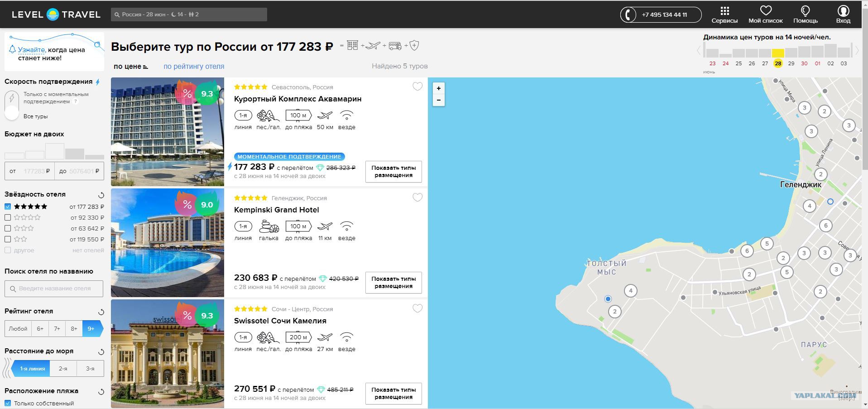
Task: Reset the Расстояние до моря filter
Action: (x=101, y=352)
